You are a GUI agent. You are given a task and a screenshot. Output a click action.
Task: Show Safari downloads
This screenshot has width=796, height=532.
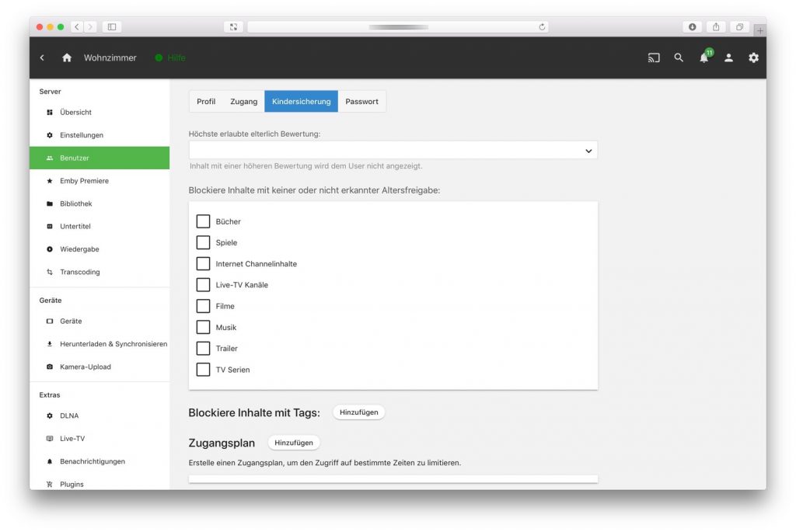[x=692, y=27]
